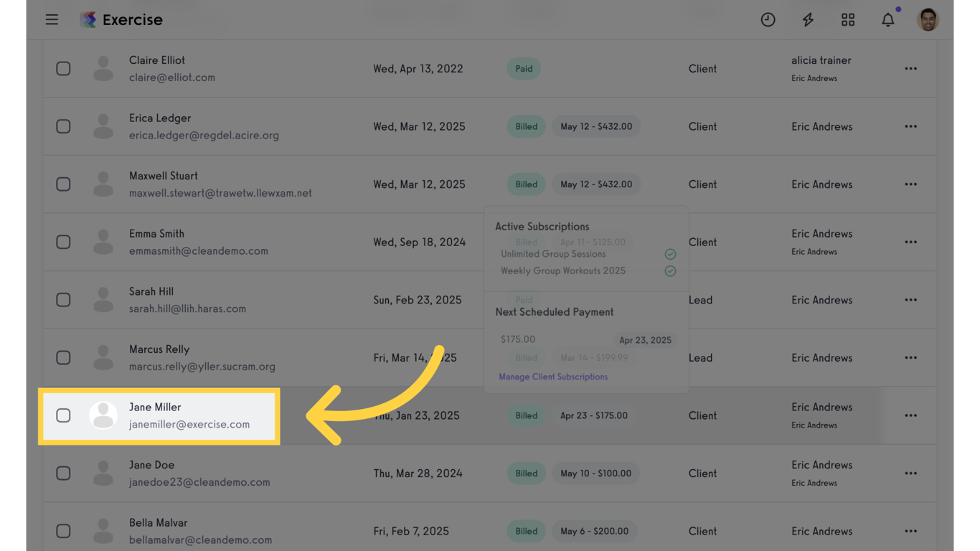Click the Billed badge for Jane Doe
The width and height of the screenshot is (980, 551).
(x=526, y=474)
